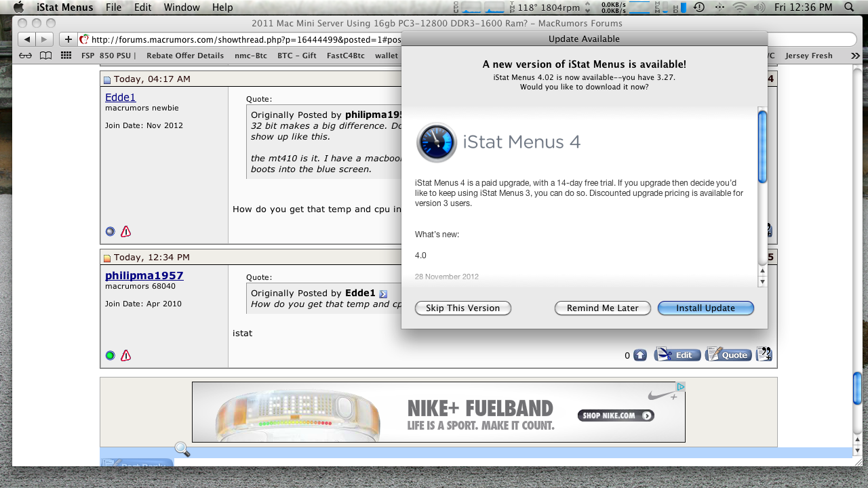Open iStat network speed menu item
Screen dimensions: 868x488
626,7
